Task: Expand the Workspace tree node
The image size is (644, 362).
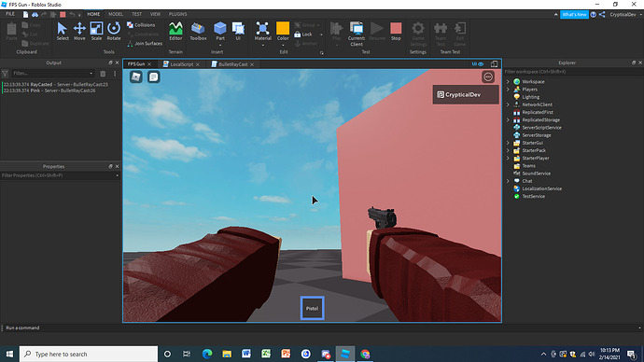Action: pyautogui.click(x=508, y=82)
